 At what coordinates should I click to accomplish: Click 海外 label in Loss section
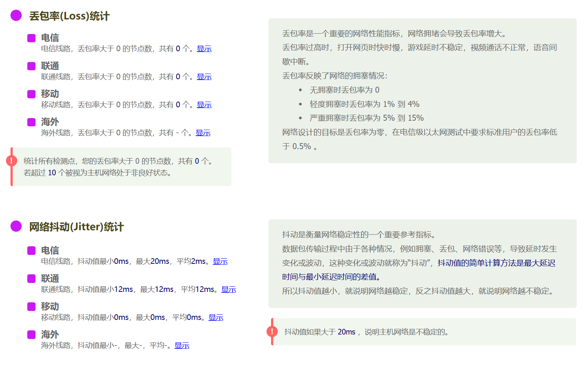click(50, 122)
